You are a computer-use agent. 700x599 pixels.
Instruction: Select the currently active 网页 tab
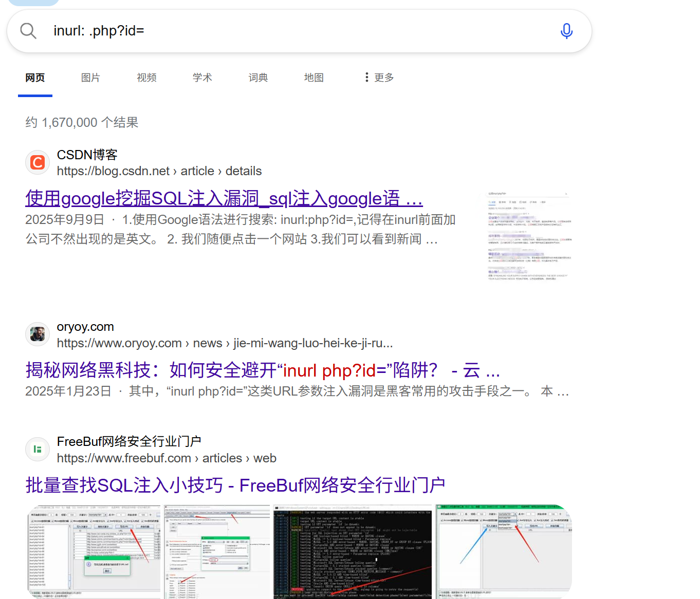click(x=35, y=77)
